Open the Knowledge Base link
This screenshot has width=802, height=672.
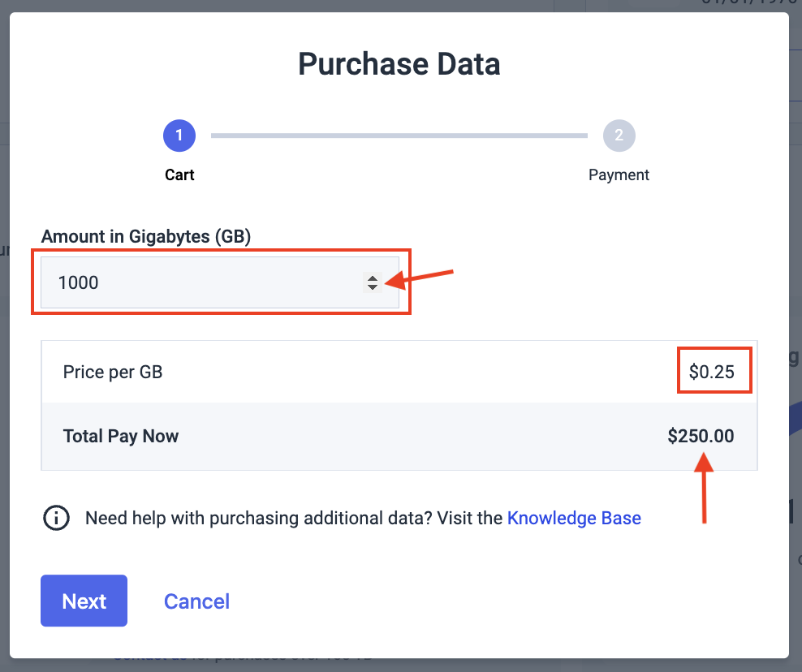point(574,518)
